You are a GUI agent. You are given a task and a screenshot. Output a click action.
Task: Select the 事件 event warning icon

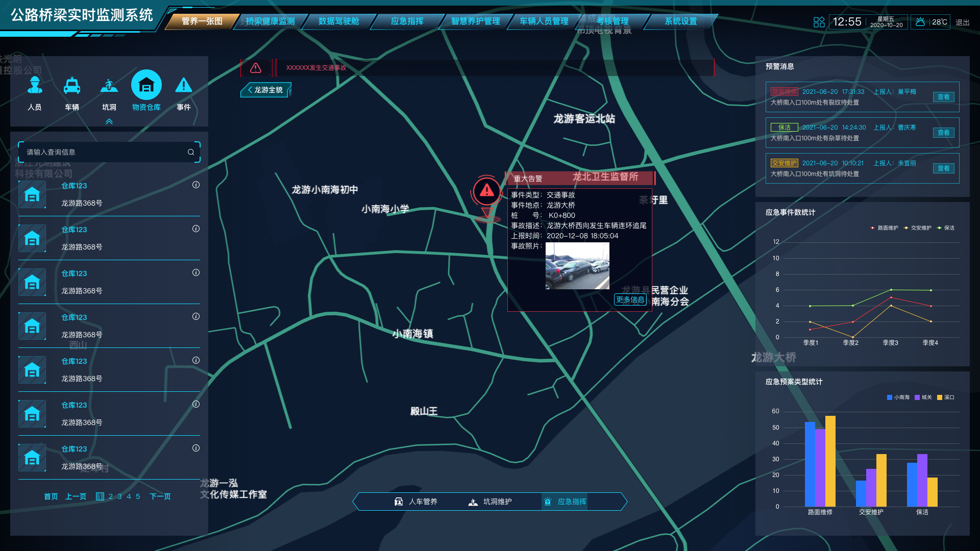(x=184, y=85)
